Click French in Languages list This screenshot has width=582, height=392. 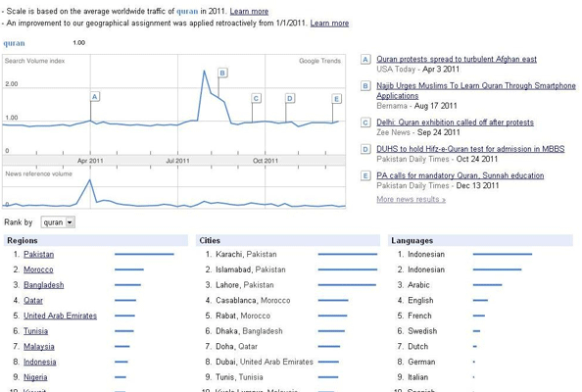[419, 316]
